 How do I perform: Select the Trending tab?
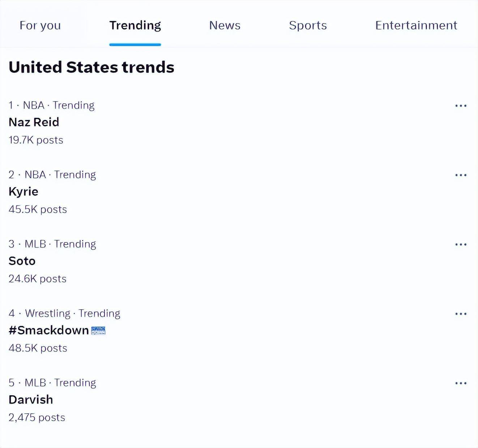pyautogui.click(x=135, y=25)
